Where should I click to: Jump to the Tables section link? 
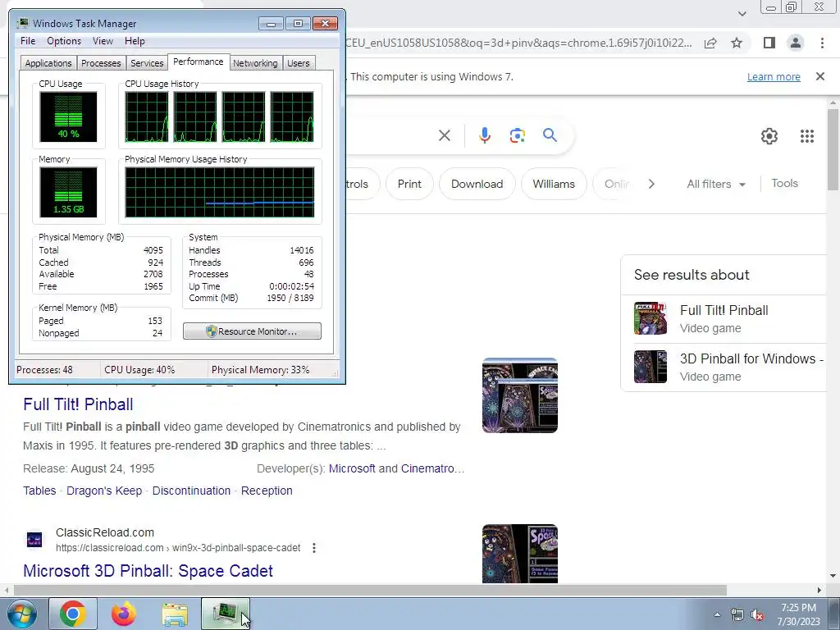[x=39, y=491]
